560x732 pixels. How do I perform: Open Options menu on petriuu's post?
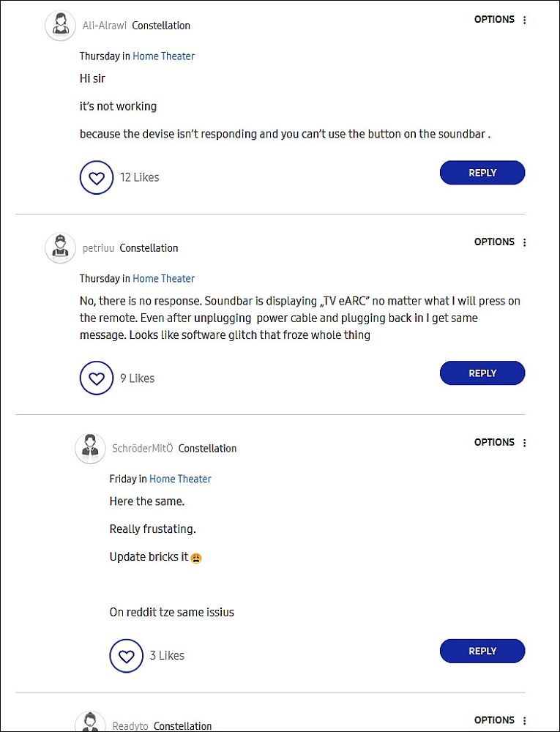[501, 242]
